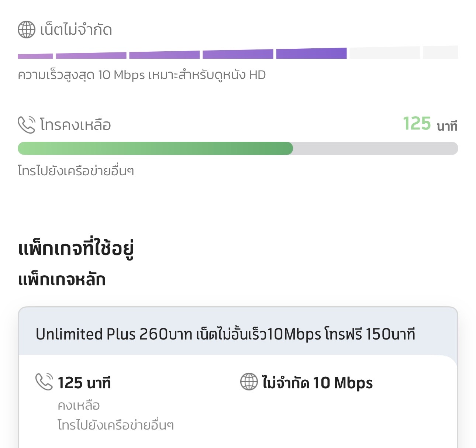Tap the คงเหลือ text in the package card

pos(79,406)
